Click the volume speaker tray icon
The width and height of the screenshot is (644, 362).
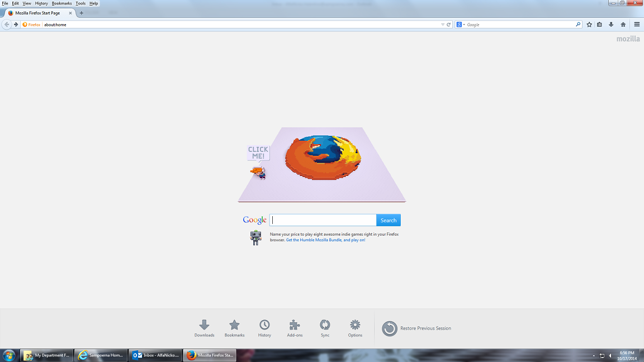point(610,356)
